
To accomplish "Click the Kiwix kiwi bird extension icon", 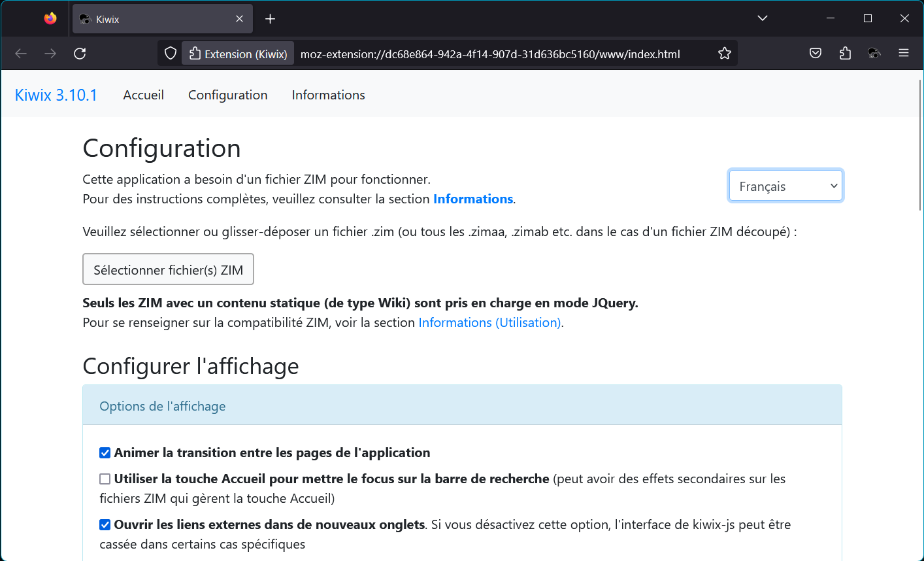I will coord(874,53).
